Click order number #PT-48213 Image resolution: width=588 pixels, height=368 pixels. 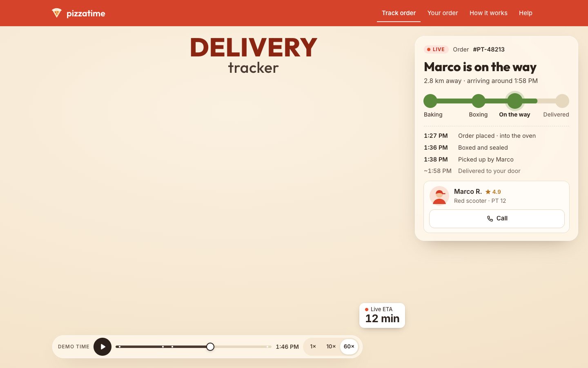pyautogui.click(x=489, y=49)
